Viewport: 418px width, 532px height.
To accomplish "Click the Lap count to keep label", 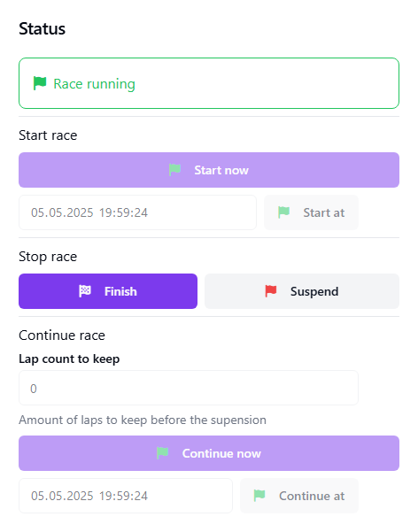I will tap(69, 359).
